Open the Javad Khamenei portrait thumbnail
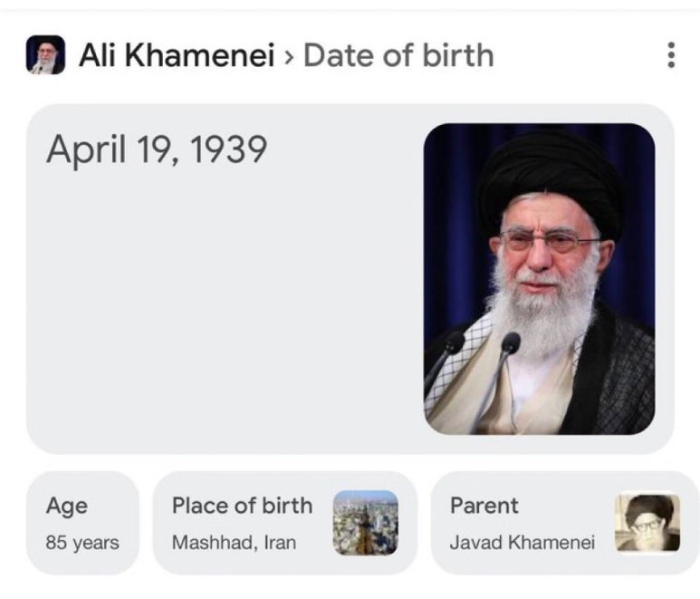This screenshot has width=700, height=599. 647,523
